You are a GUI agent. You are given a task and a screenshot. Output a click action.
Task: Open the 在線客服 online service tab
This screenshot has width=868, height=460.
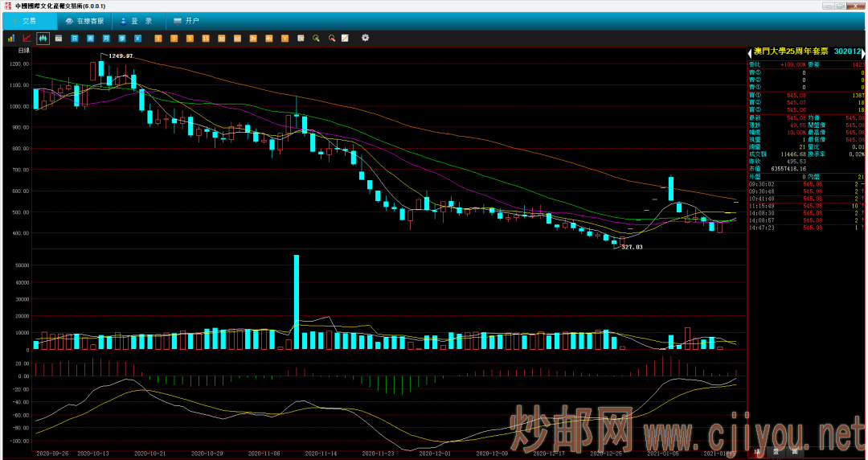coord(84,21)
